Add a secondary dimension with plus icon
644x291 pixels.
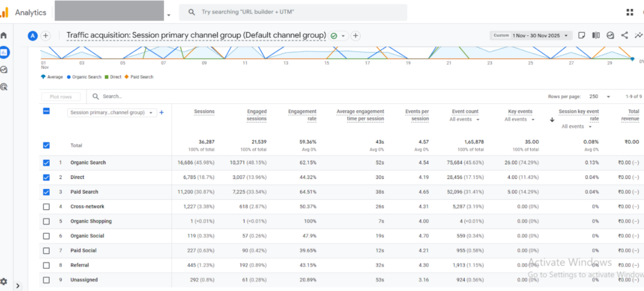(162, 113)
